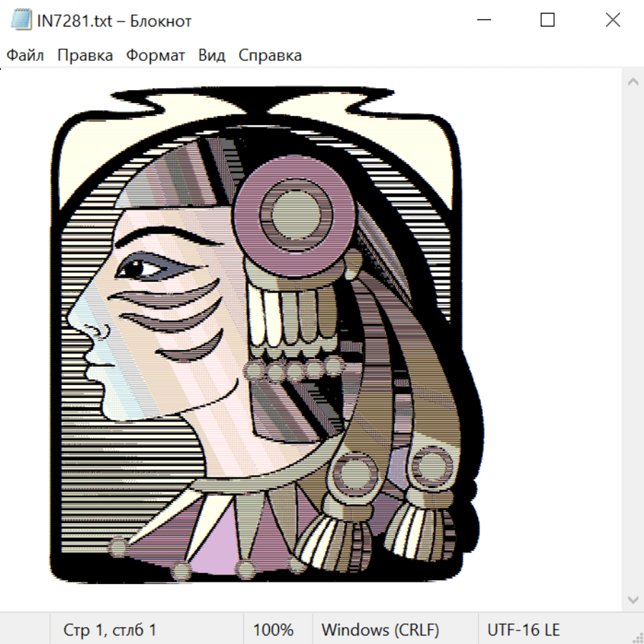Click the scroll up arrow of vertical scrollbar
644x644 pixels.
pos(633,82)
